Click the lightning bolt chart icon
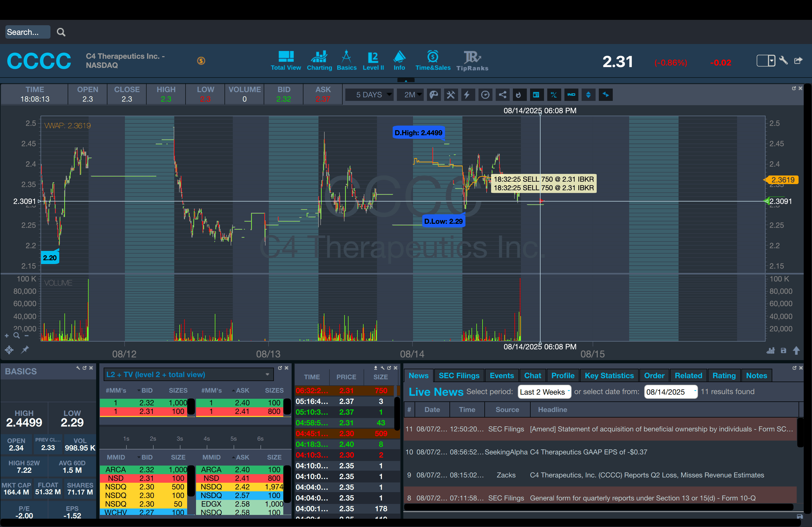Viewport: 812px width, 527px height. [467, 95]
